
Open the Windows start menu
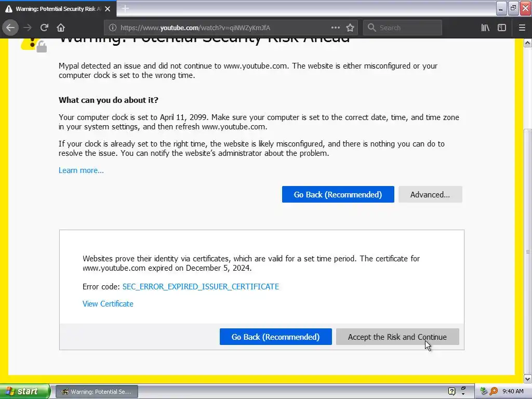click(24, 391)
